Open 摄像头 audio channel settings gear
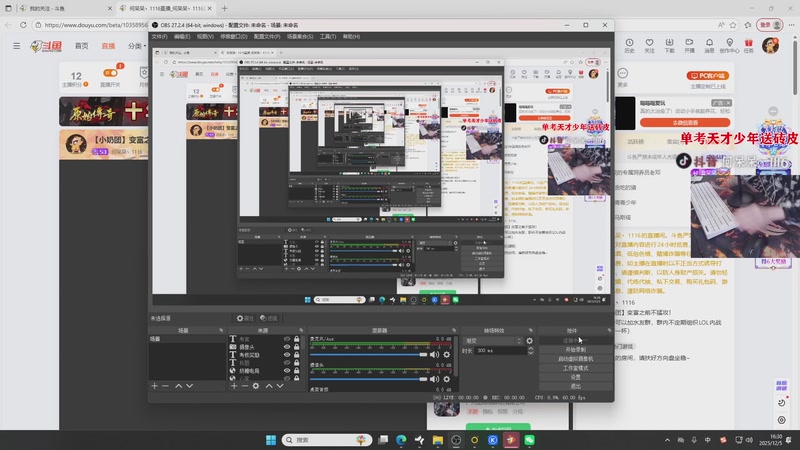The width and height of the screenshot is (800, 450). pos(447,379)
